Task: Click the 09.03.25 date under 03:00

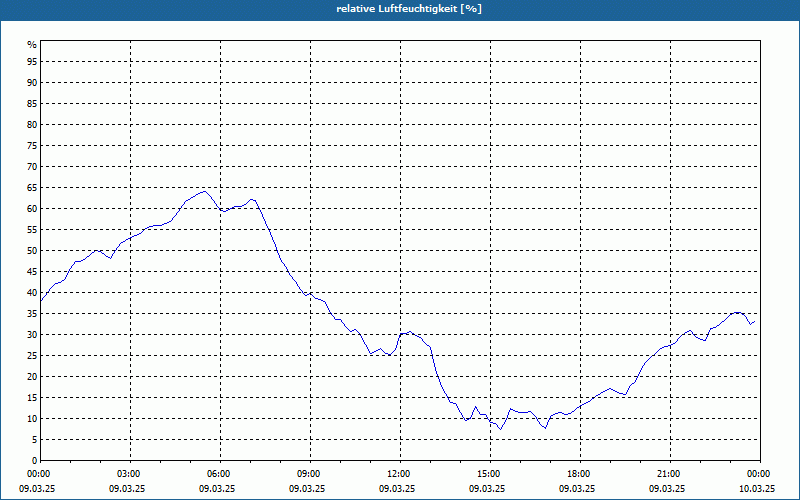Action: (127, 489)
